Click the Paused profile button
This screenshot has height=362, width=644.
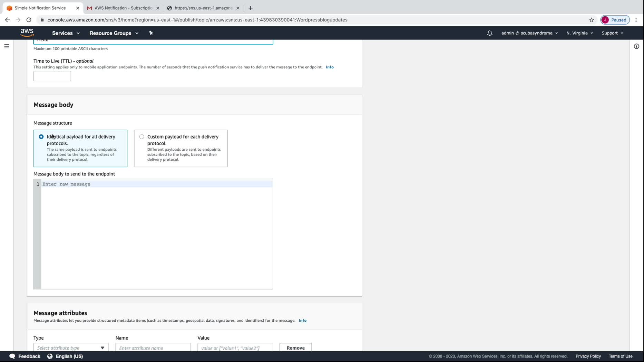tap(615, 20)
